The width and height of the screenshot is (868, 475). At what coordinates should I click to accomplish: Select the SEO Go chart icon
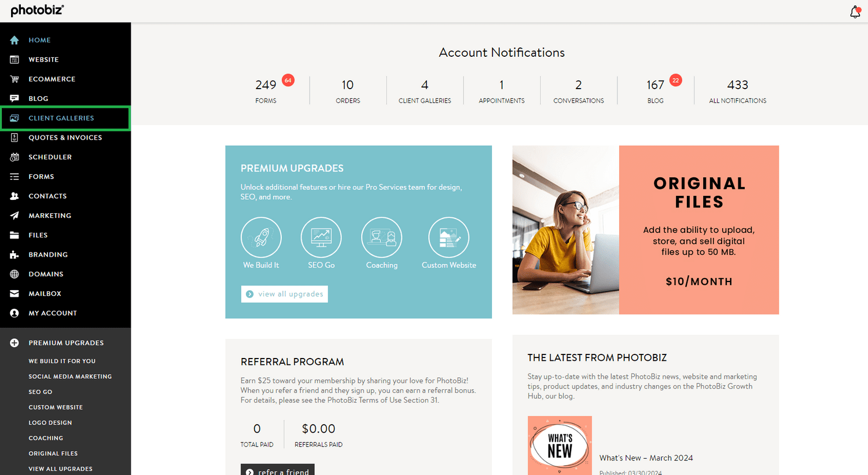[x=321, y=237]
